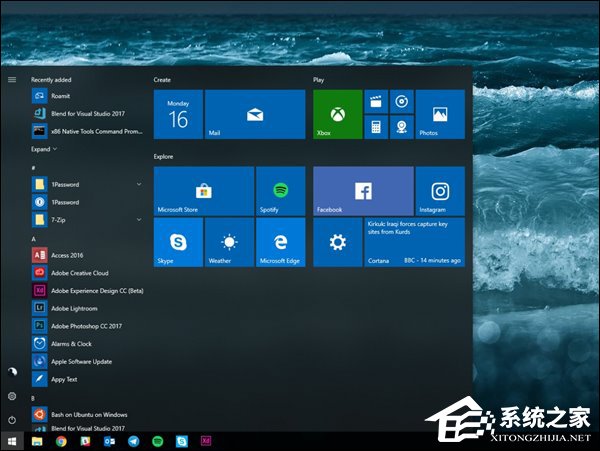Open the Calculator small tile

[x=376, y=127]
